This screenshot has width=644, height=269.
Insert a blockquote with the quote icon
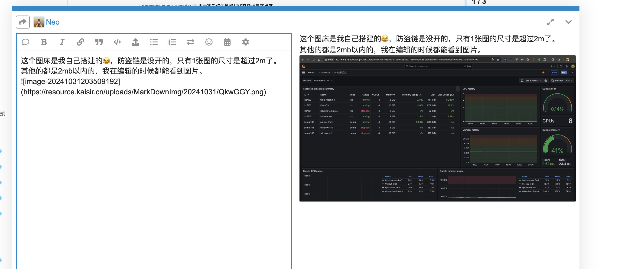point(99,42)
